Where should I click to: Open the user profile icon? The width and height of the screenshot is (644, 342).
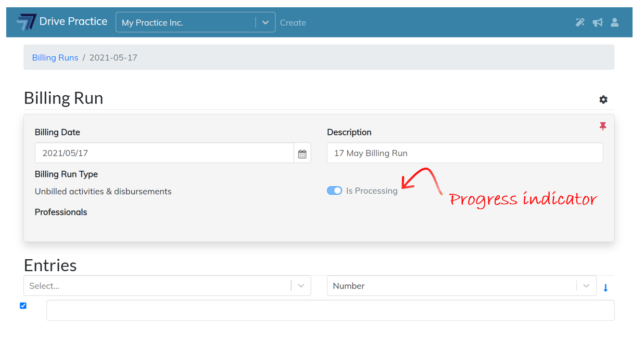[615, 22]
